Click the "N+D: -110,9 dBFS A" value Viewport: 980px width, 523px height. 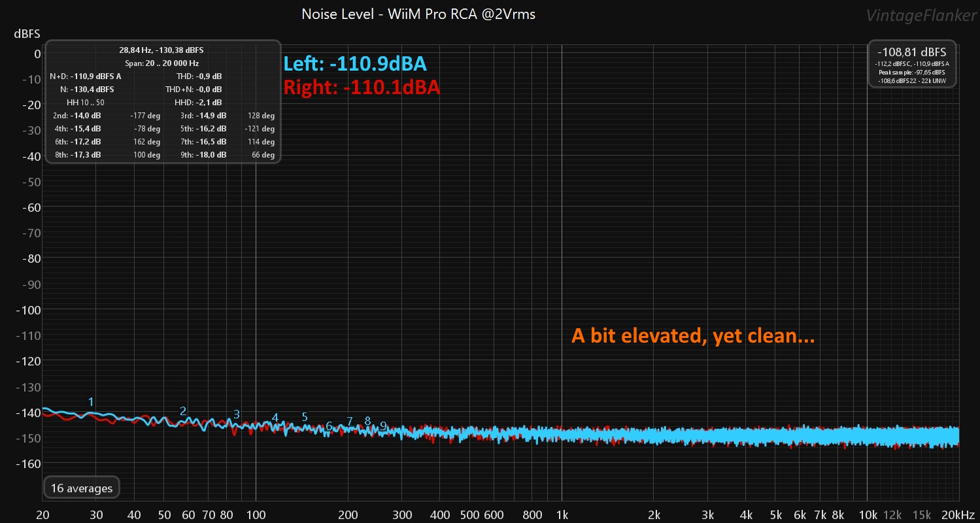(x=86, y=76)
